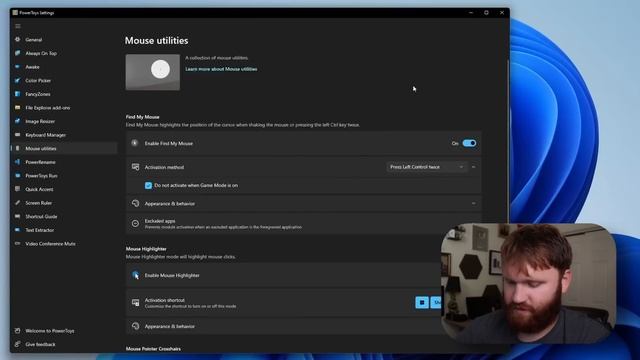
Task: Click the Mouse Highlighter heading
Action: click(x=146, y=249)
